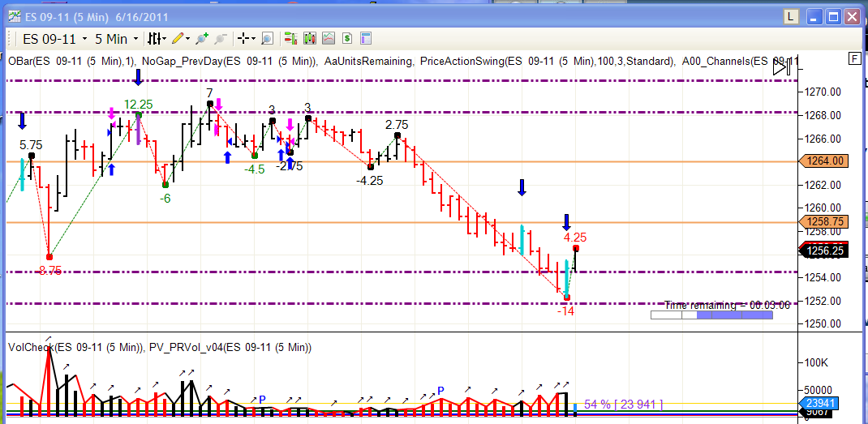Click the F button above price axis

855,58
